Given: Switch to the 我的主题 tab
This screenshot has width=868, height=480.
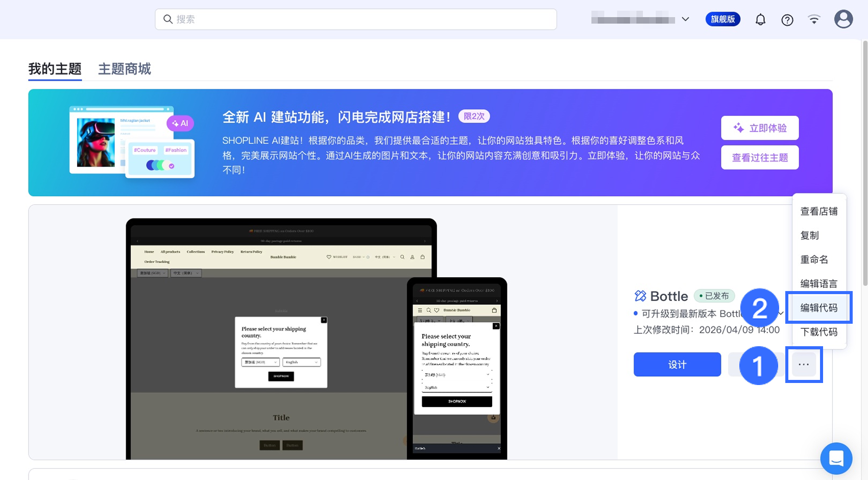Looking at the screenshot, I should (55, 69).
